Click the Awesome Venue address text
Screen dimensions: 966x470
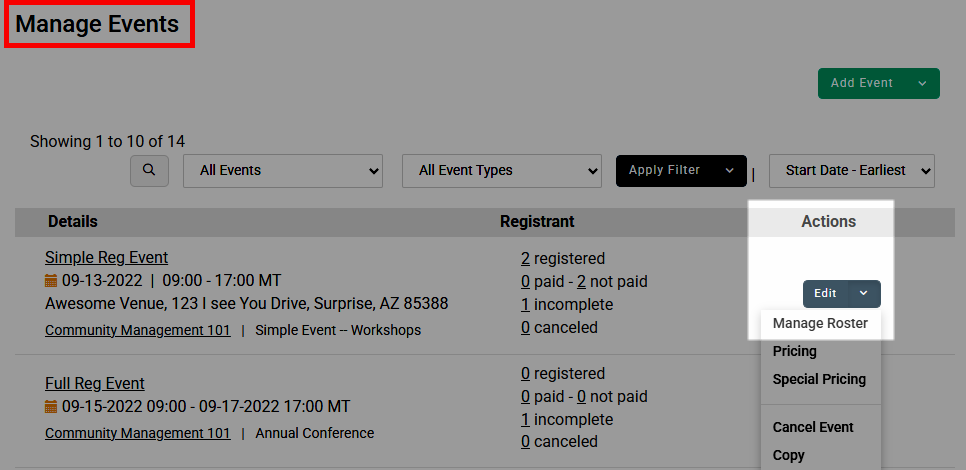pyautogui.click(x=246, y=304)
